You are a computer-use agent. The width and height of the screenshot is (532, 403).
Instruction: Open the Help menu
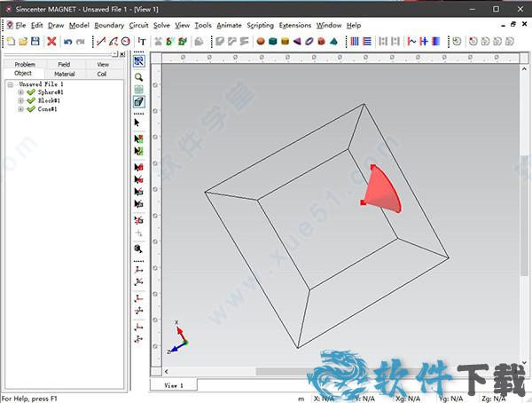(354, 26)
